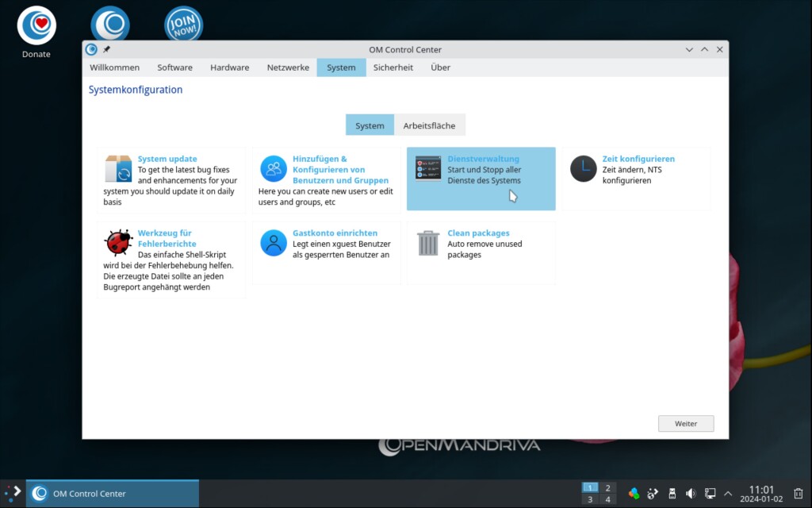The width and height of the screenshot is (812, 508).
Task: Switch to virtual desktop 3
Action: (590, 499)
